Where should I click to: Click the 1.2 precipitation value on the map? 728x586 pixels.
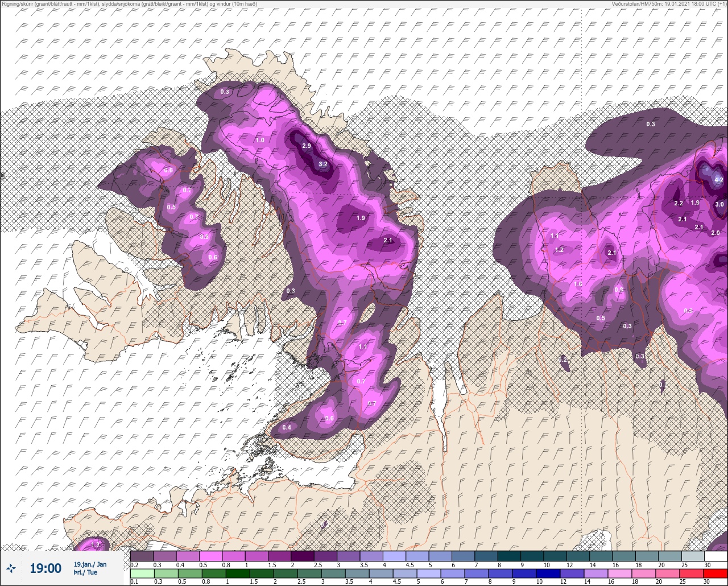(559, 250)
